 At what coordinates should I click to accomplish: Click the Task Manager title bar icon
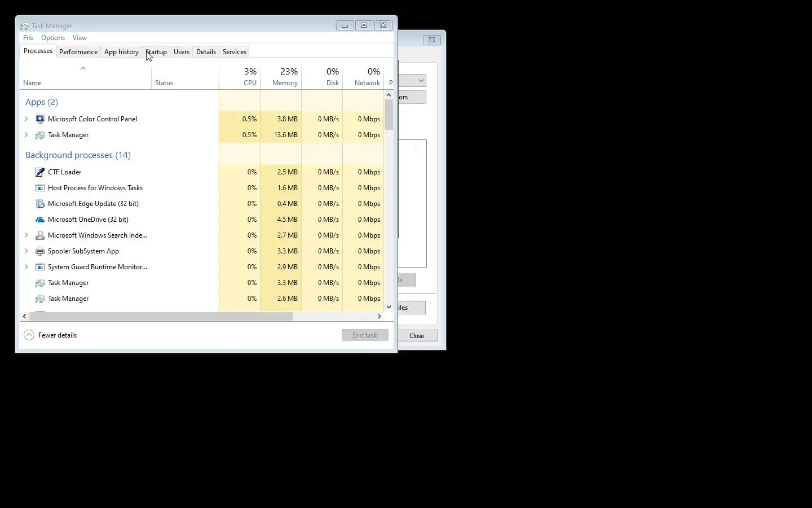[25, 26]
